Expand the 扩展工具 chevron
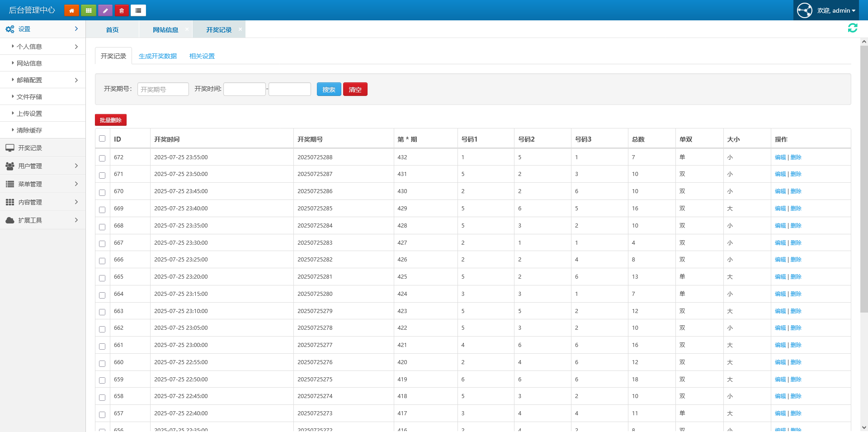 [76, 220]
